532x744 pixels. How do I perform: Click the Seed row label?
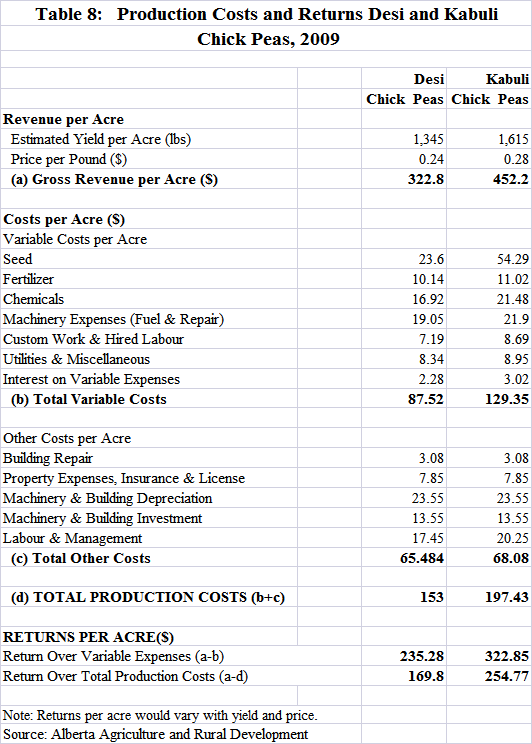18,259
